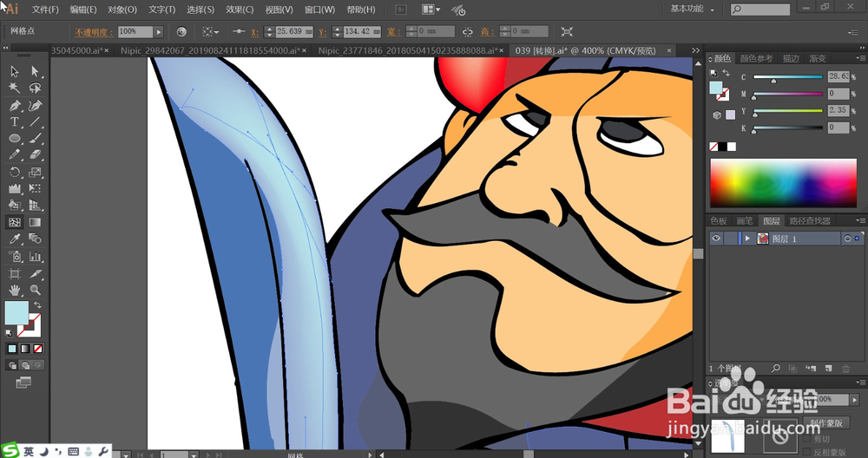Click the 宽 width label link
Viewport: 868px width, 458px height.
(x=393, y=32)
